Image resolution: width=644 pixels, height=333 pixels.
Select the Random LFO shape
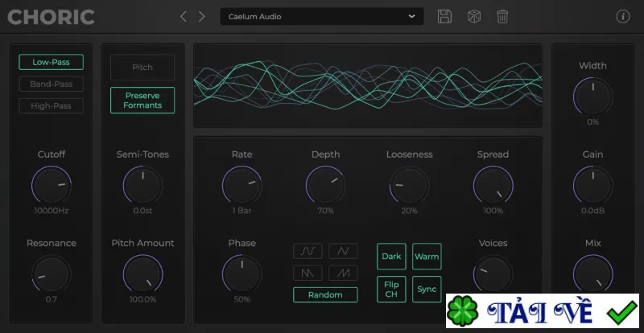[325, 295]
